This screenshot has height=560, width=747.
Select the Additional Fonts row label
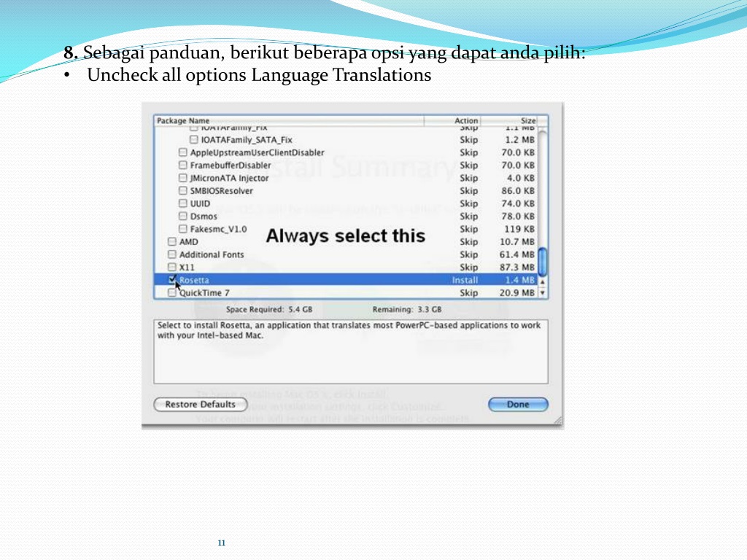tap(212, 254)
